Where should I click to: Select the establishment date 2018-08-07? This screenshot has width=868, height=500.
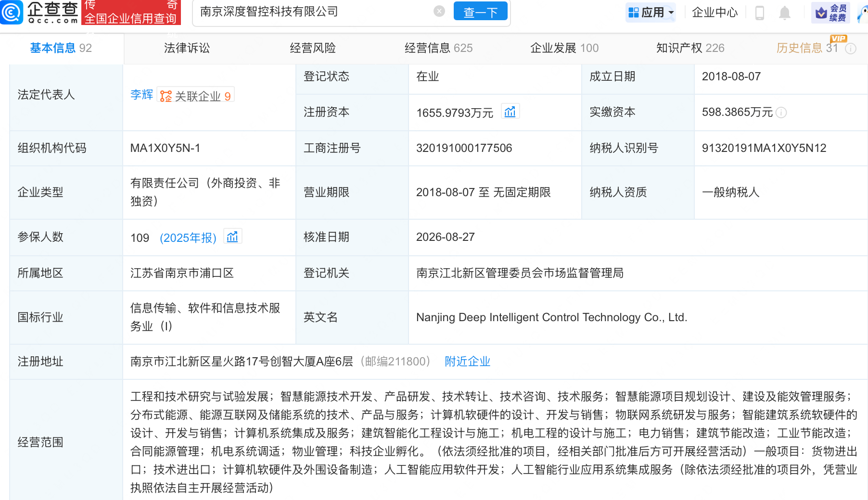point(731,76)
